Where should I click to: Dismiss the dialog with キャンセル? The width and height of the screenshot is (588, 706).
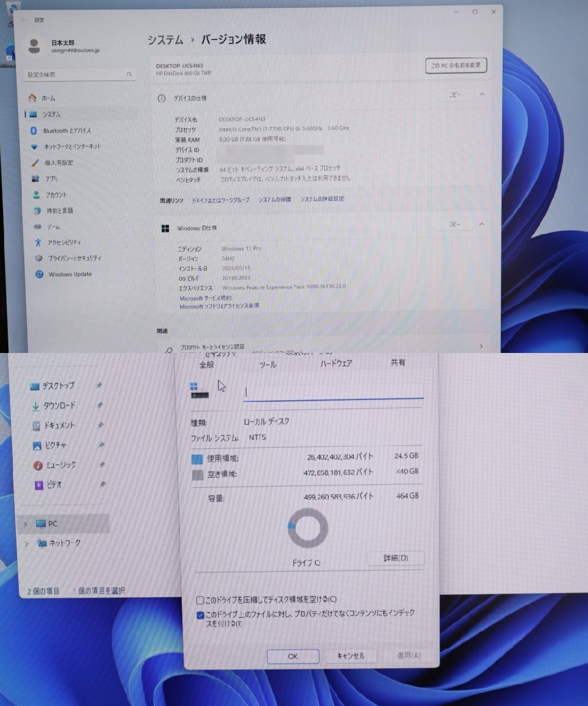point(351,656)
